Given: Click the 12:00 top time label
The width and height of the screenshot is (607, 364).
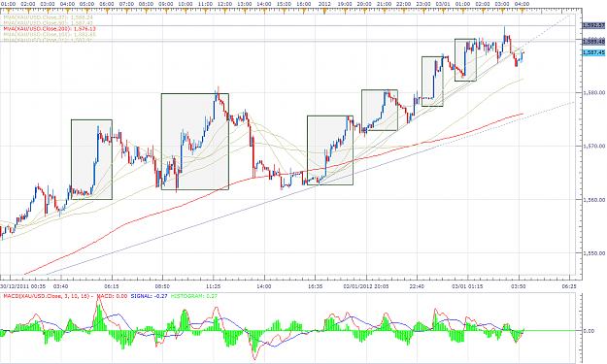Looking at the screenshot, I should point(225,4).
